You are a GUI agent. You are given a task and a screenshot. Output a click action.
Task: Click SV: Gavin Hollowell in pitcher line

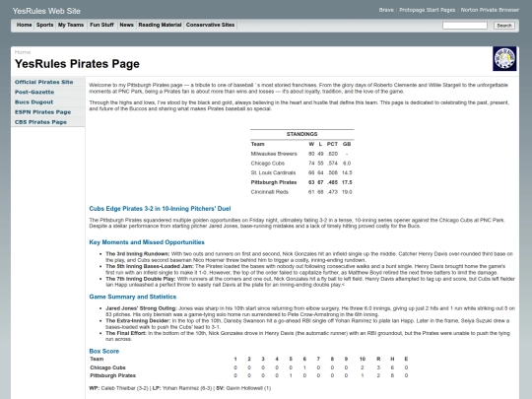pyautogui.click(x=243, y=388)
